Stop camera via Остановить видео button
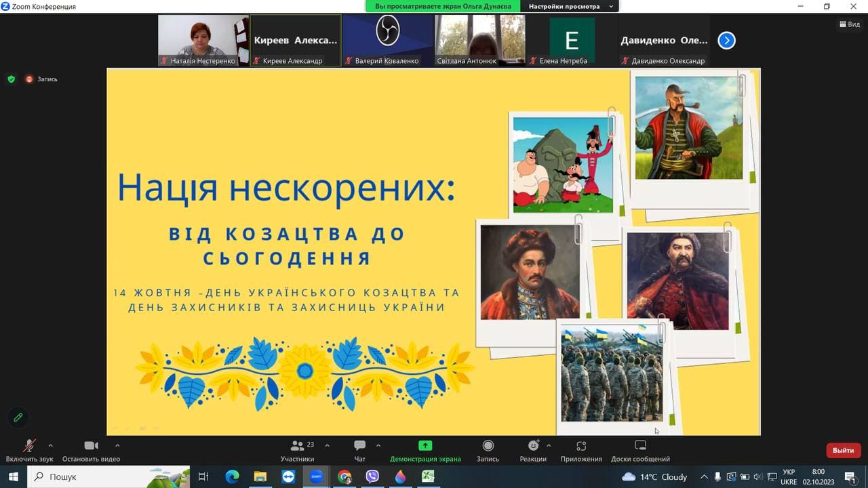This screenshot has width=868, height=488. (x=91, y=446)
